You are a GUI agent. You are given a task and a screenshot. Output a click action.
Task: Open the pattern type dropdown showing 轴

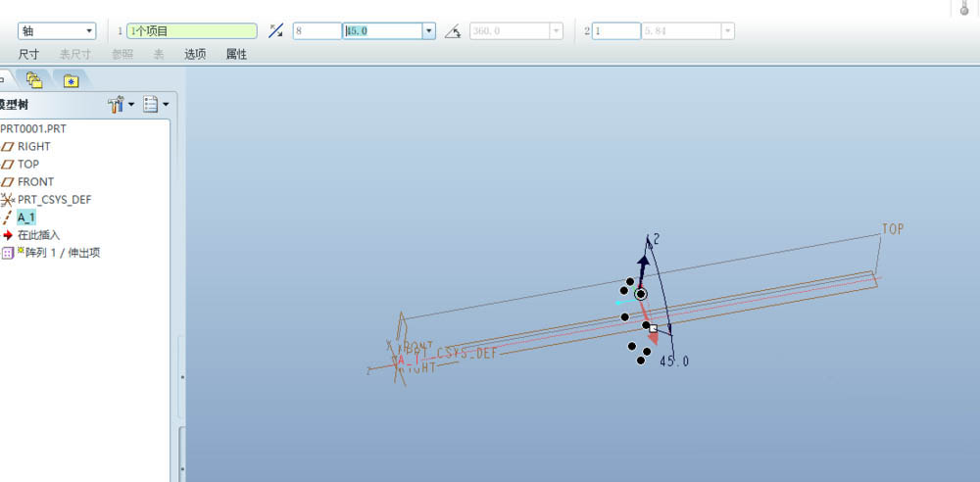(x=57, y=31)
